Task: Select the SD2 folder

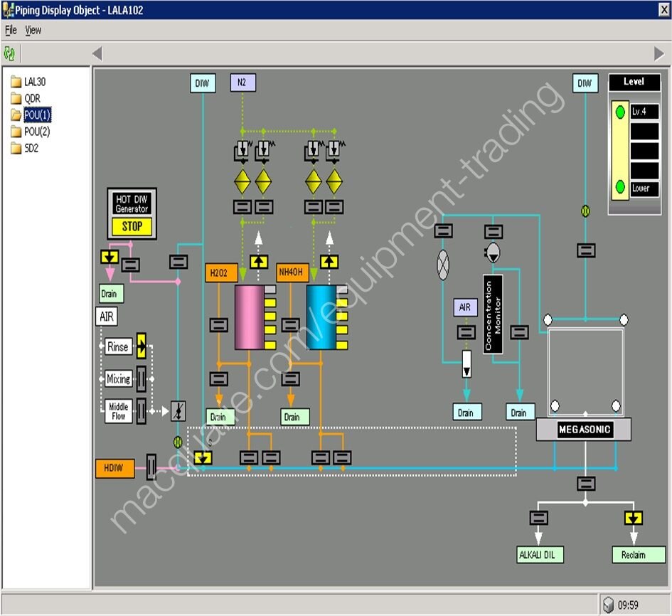Action: (25, 148)
